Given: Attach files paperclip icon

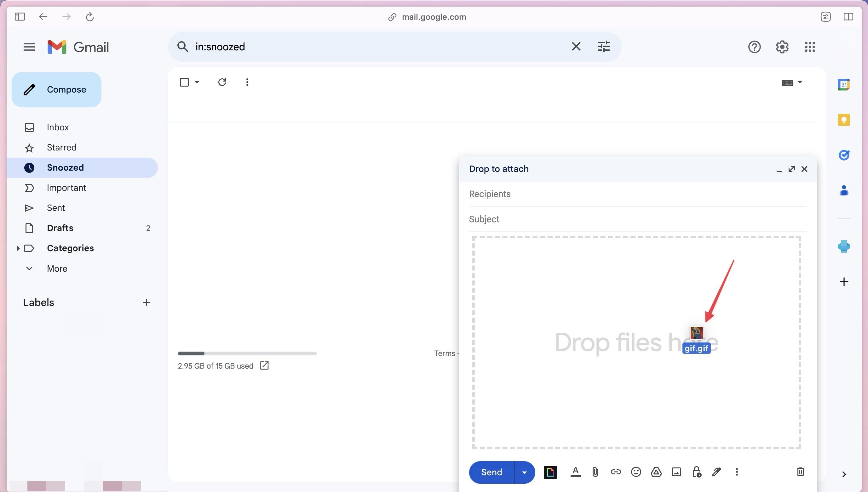Looking at the screenshot, I should (x=595, y=472).
